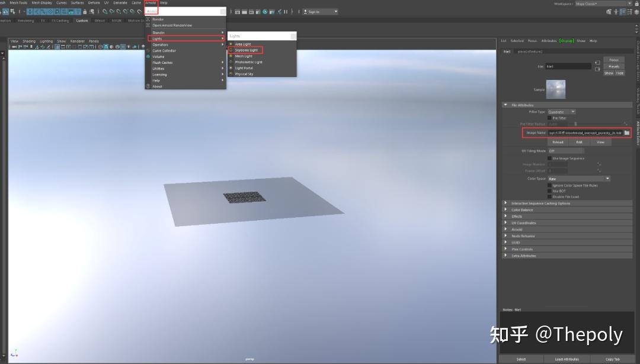The height and width of the screenshot is (364, 640).
Task: Click the View image button
Action: click(600, 142)
